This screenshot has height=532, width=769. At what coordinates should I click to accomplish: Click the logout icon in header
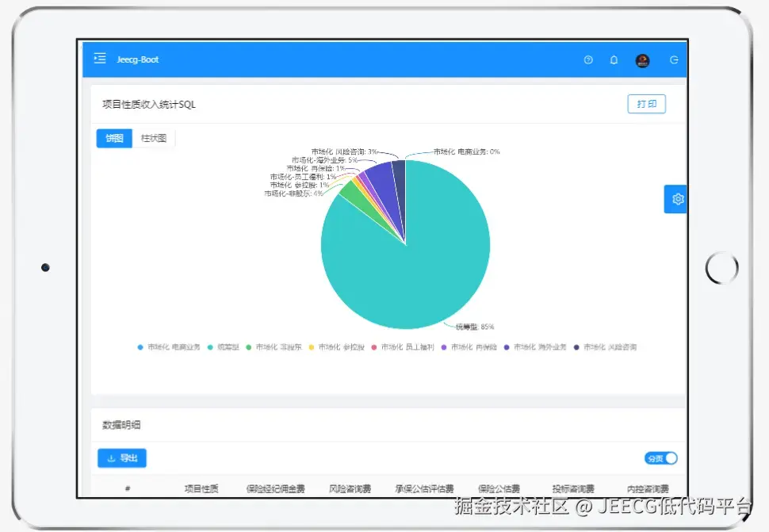tap(675, 59)
